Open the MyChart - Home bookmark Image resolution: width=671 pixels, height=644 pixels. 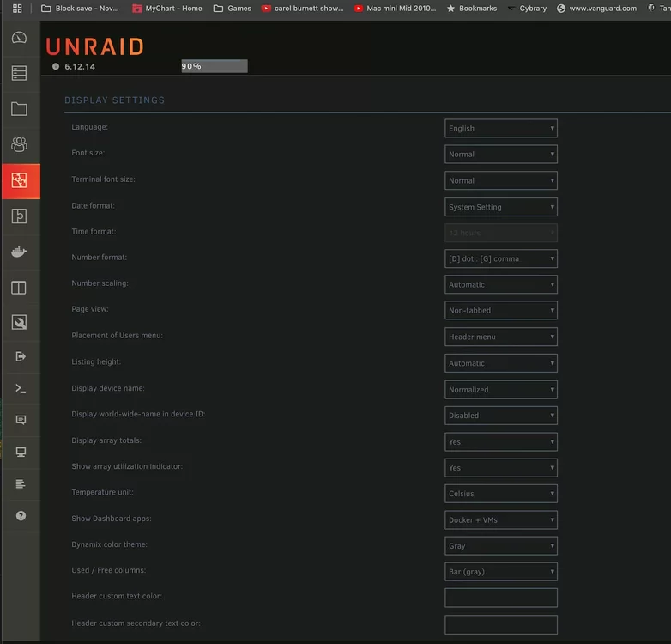click(x=167, y=8)
